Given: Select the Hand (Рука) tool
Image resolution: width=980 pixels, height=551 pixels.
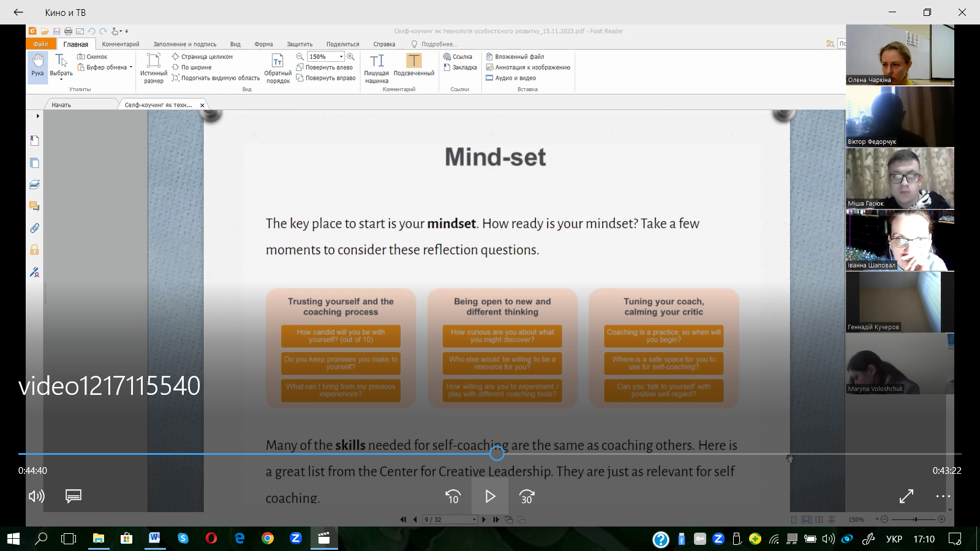Looking at the screenshot, I should click(x=37, y=66).
